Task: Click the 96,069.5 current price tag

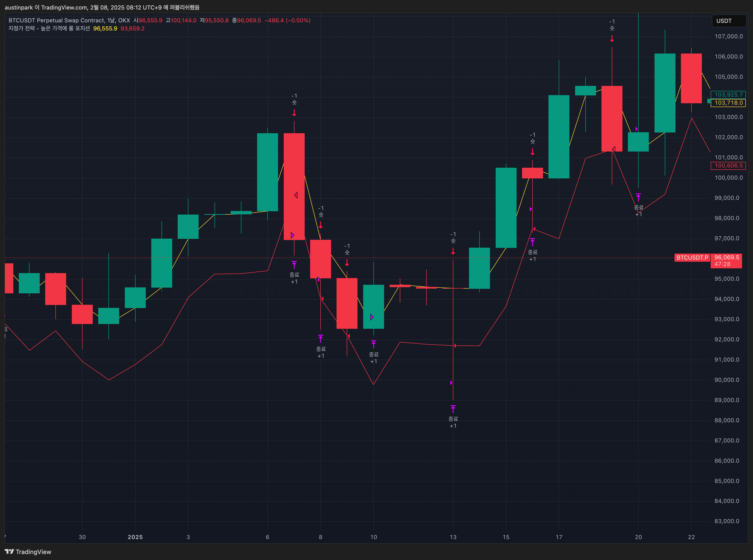Action: coord(726,258)
